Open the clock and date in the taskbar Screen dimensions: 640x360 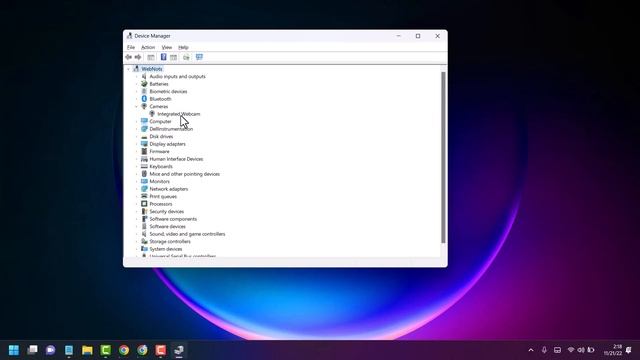(613, 350)
